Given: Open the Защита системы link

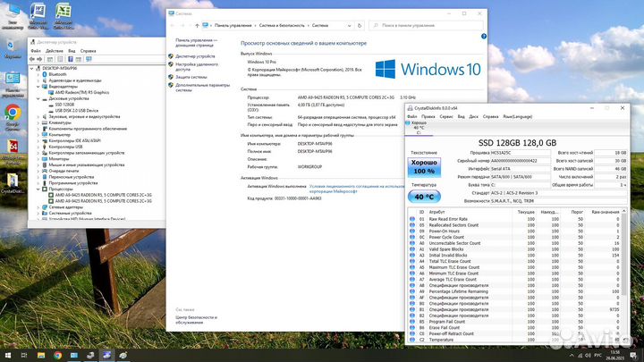Looking at the screenshot, I should tap(191, 77).
